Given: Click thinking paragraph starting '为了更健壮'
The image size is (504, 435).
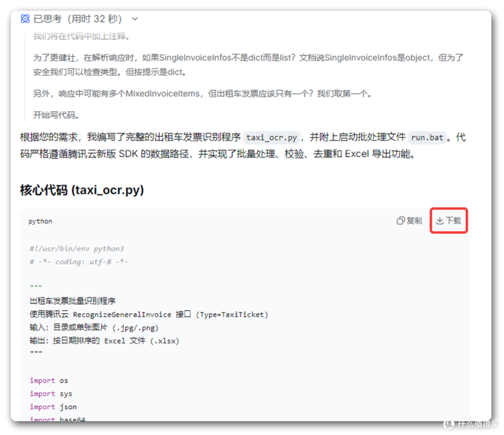Looking at the screenshot, I should coord(248,65).
